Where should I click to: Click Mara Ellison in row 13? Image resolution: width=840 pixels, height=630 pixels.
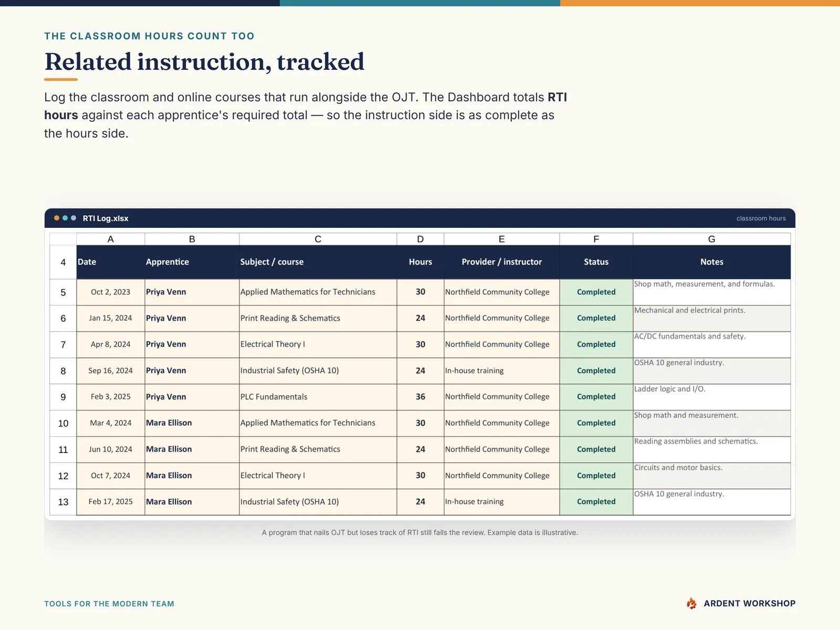192,502
